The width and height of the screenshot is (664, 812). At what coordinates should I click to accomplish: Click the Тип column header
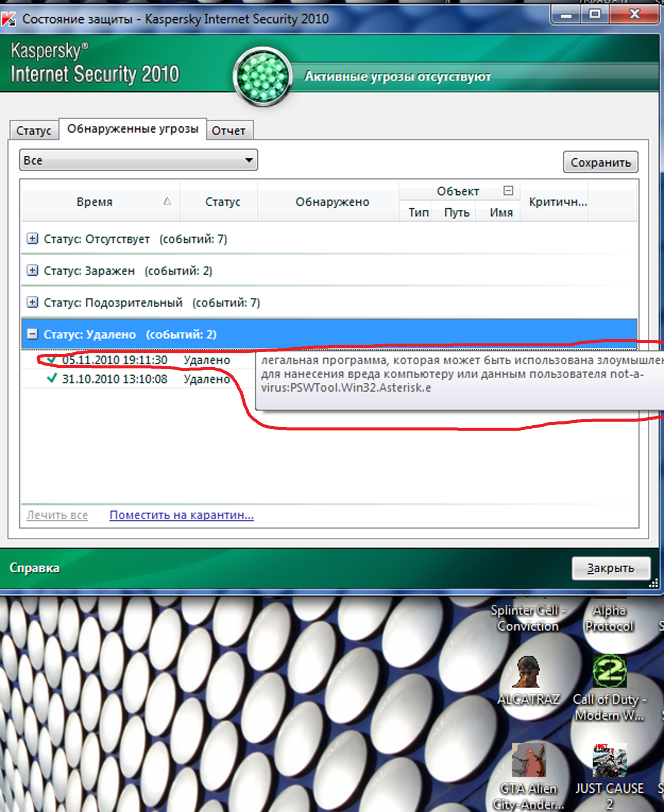(x=415, y=212)
